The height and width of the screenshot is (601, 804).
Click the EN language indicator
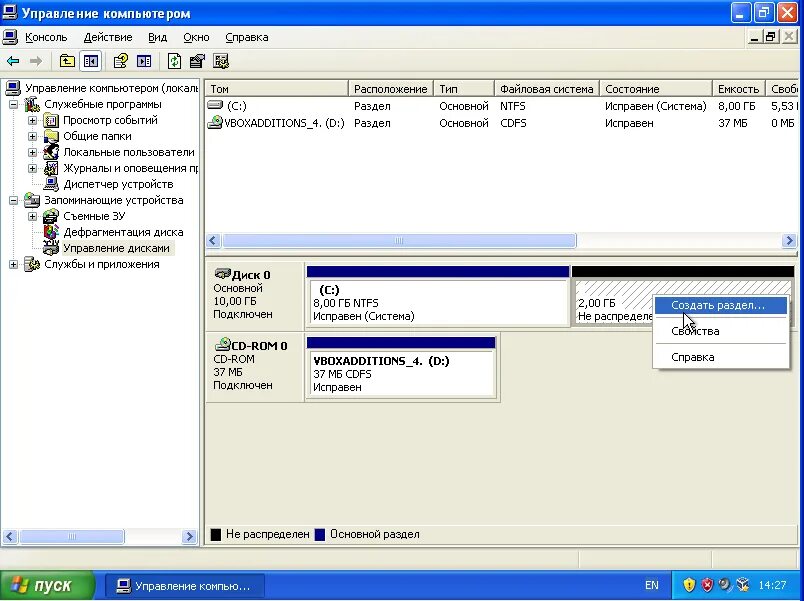point(652,585)
